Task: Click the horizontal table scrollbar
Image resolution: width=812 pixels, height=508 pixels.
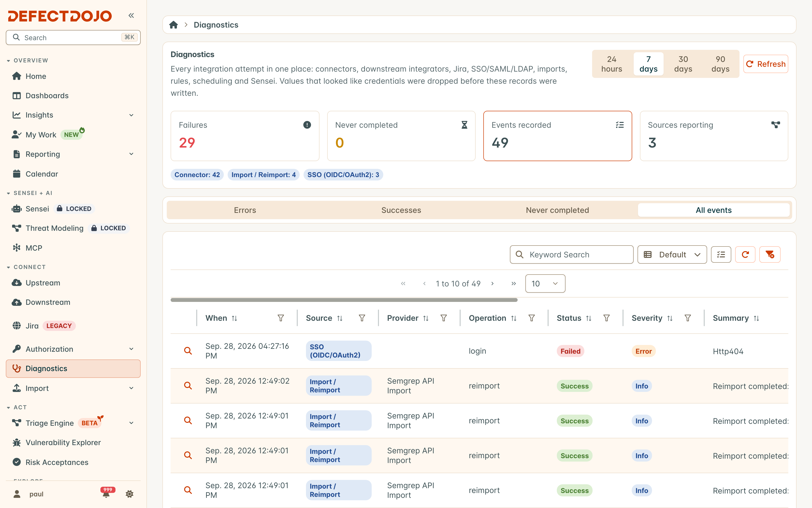Action: click(344, 300)
